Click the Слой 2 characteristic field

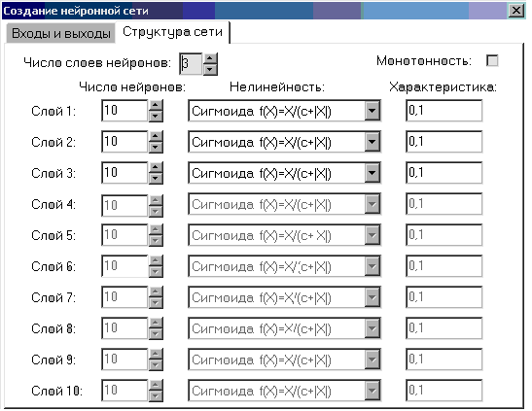click(443, 142)
